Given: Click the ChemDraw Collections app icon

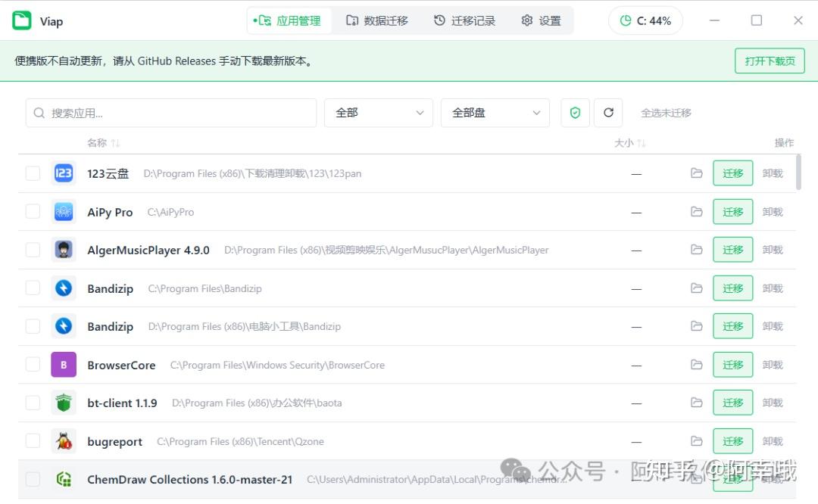Looking at the screenshot, I should point(64,480).
